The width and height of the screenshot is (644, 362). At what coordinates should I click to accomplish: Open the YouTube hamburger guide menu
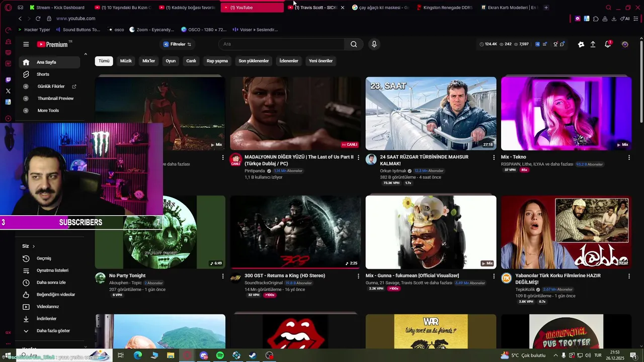click(26, 44)
